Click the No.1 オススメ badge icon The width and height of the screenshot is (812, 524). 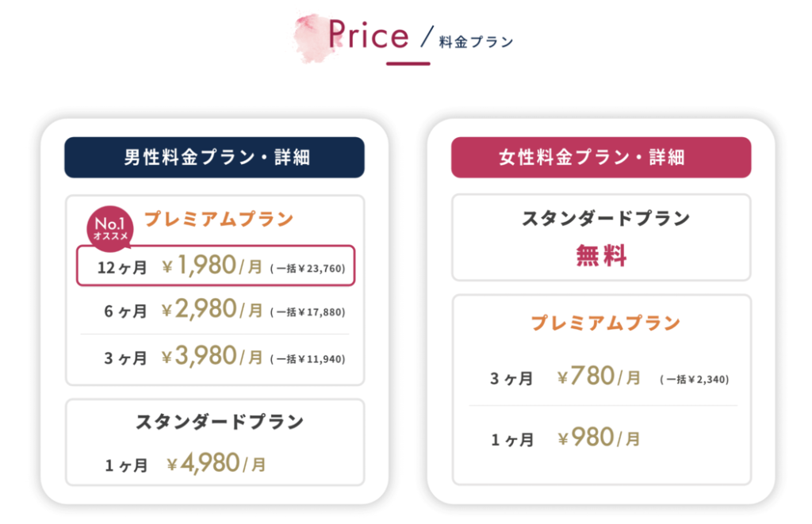(109, 229)
